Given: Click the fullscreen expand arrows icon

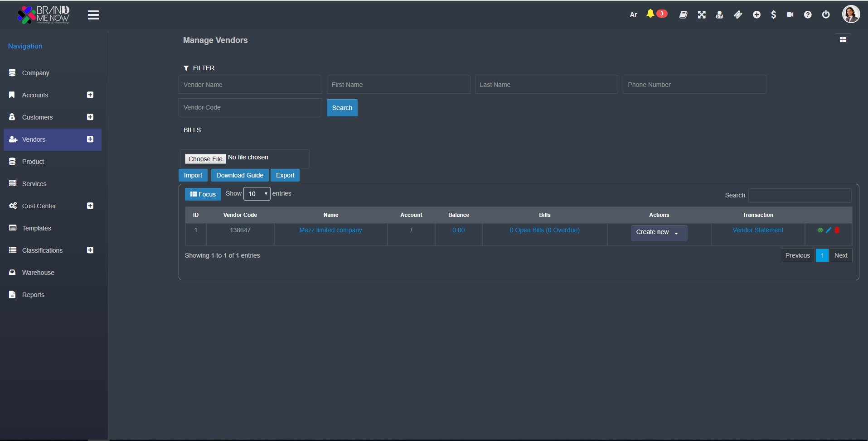Looking at the screenshot, I should coord(702,15).
